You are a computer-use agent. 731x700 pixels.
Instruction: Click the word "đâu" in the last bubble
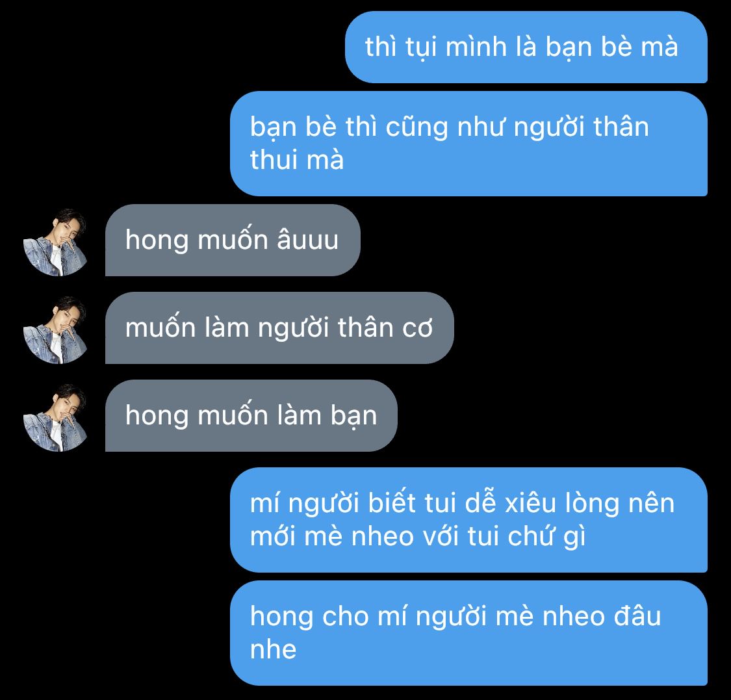point(637,616)
